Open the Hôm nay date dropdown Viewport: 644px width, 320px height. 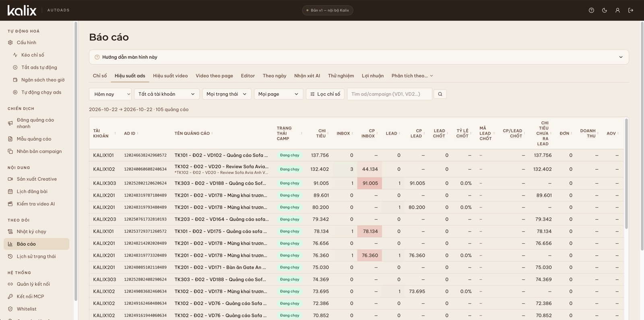[x=110, y=94]
